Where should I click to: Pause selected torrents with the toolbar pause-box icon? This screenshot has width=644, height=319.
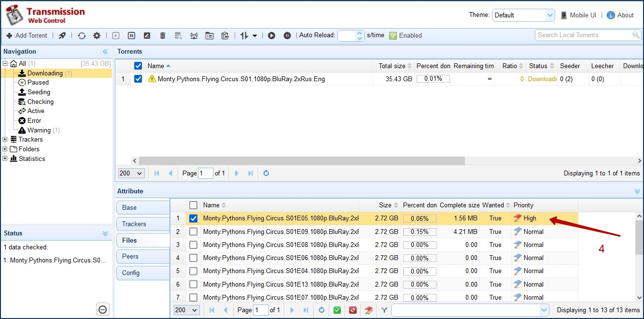pos(131,35)
